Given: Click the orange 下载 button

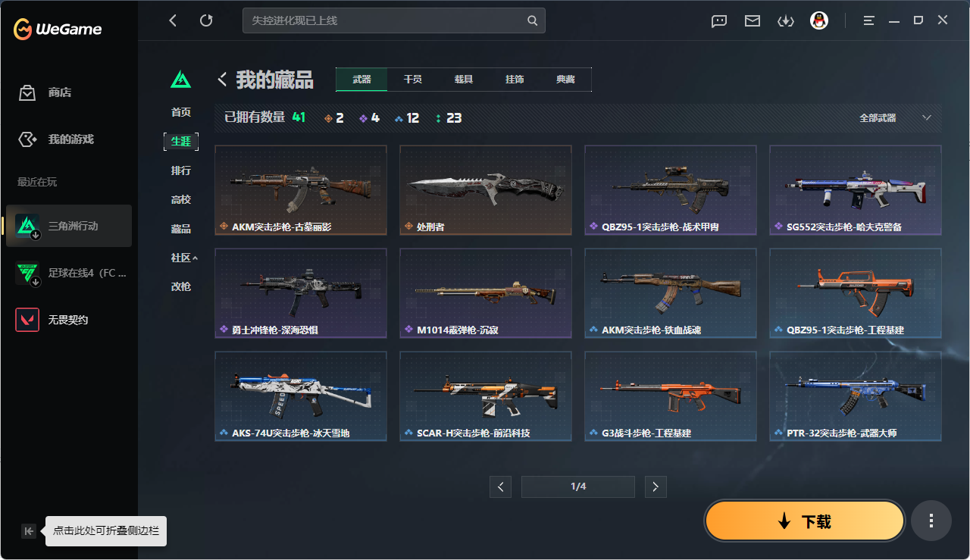Looking at the screenshot, I should click(805, 521).
